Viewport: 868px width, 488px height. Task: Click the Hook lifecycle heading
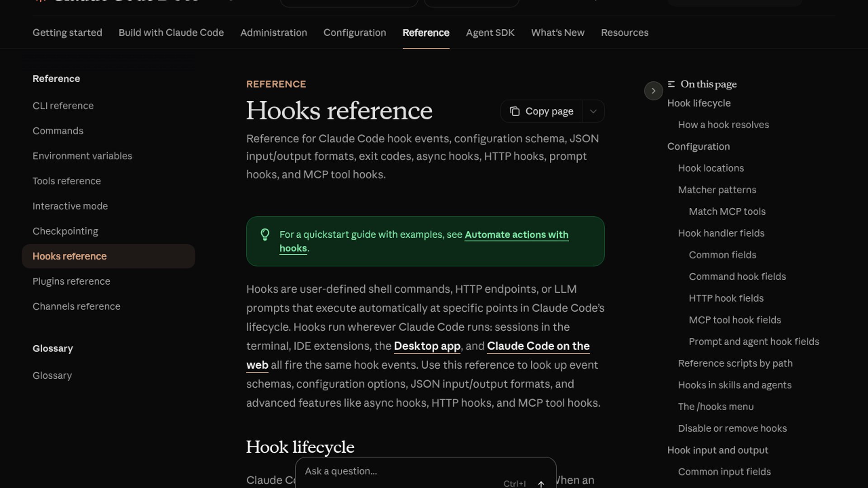pyautogui.click(x=300, y=447)
